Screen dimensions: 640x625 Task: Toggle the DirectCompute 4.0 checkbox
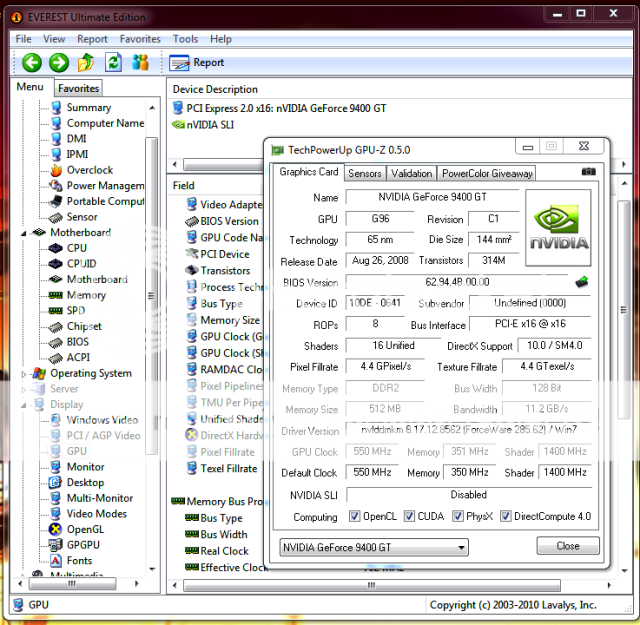coord(505,516)
